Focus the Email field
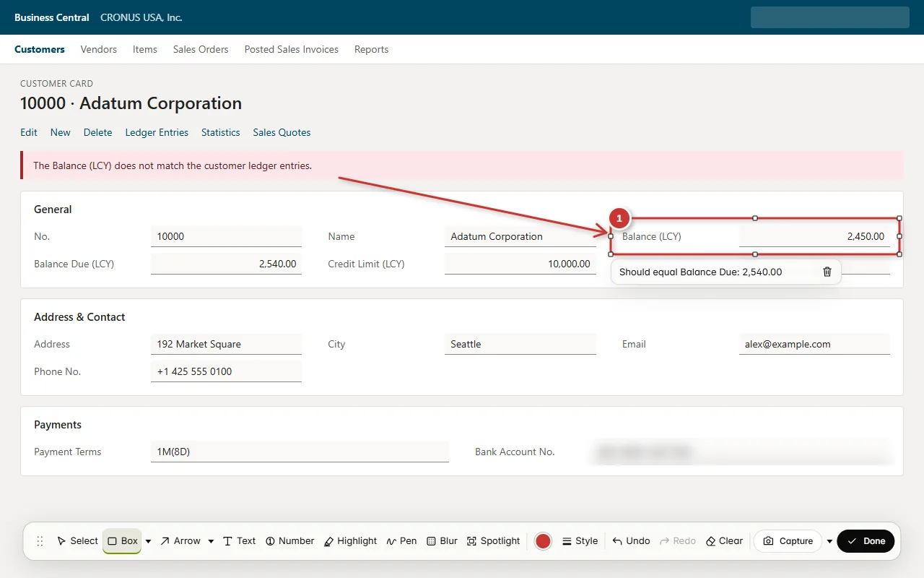The height and width of the screenshot is (578, 924). [814, 344]
